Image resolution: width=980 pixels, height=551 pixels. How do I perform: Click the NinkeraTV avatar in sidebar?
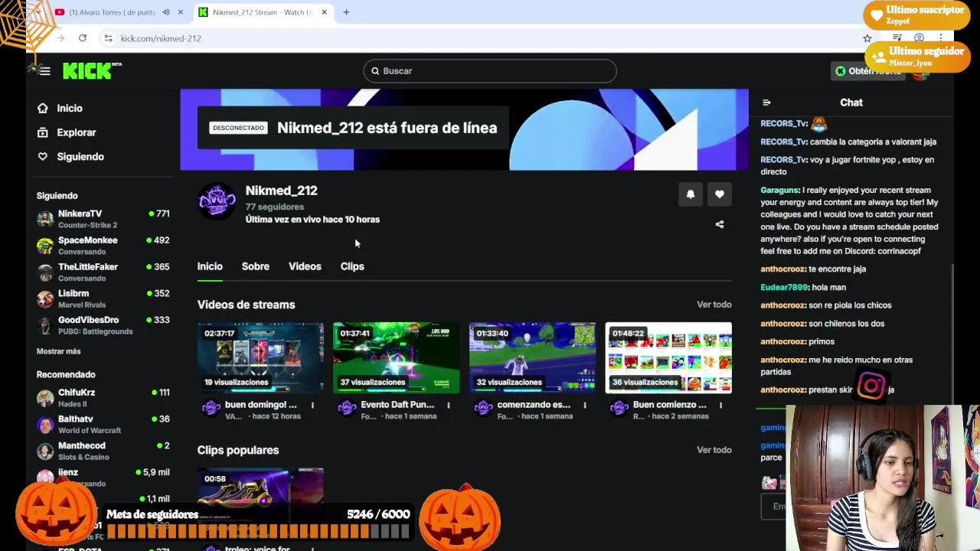[x=45, y=219]
